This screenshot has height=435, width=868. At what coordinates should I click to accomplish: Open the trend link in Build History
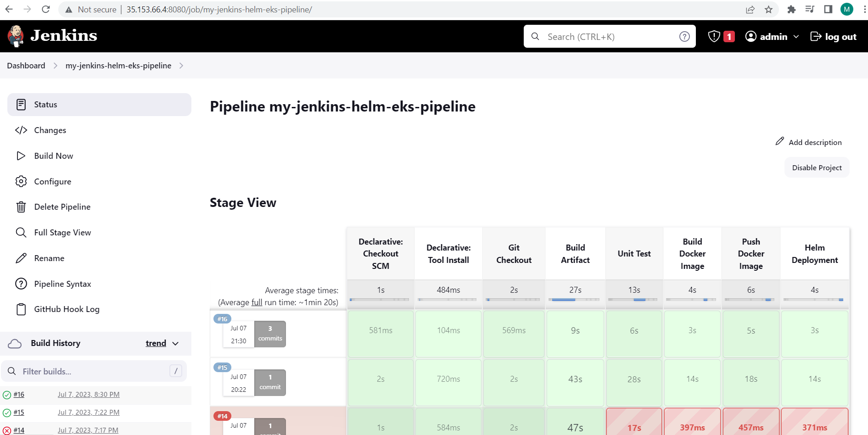[x=156, y=343]
